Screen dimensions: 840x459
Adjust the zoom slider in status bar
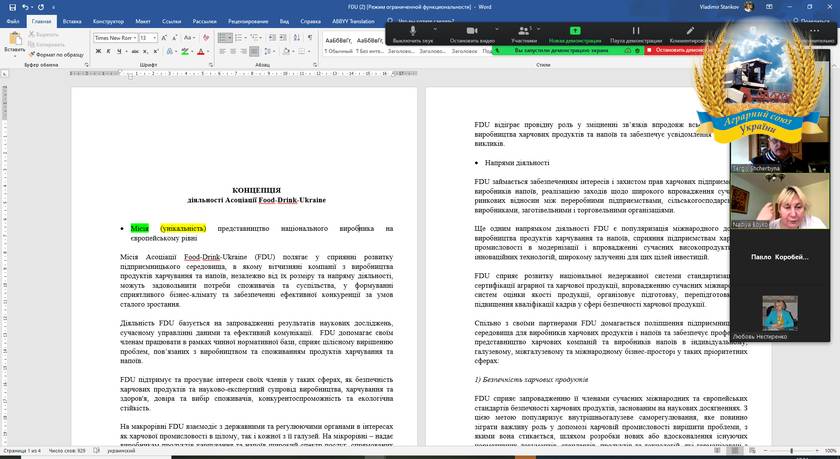tap(791, 451)
